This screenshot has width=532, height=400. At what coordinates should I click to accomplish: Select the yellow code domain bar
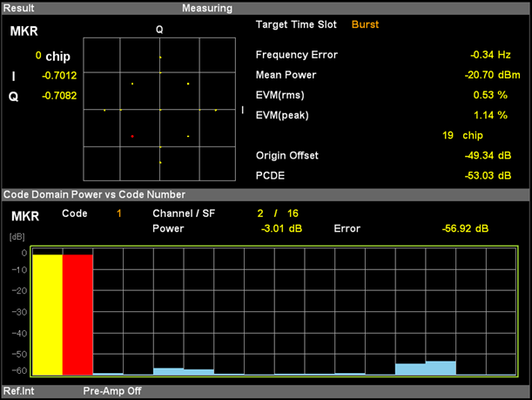point(47,315)
